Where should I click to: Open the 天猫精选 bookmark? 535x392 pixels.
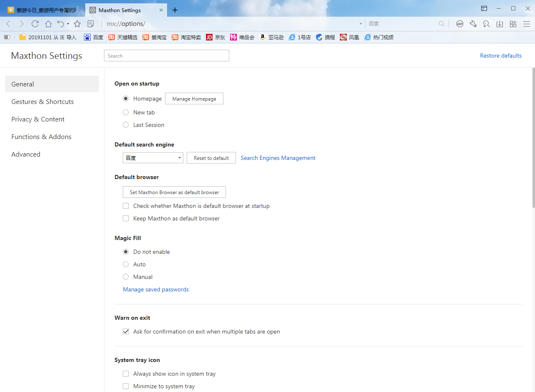[123, 37]
